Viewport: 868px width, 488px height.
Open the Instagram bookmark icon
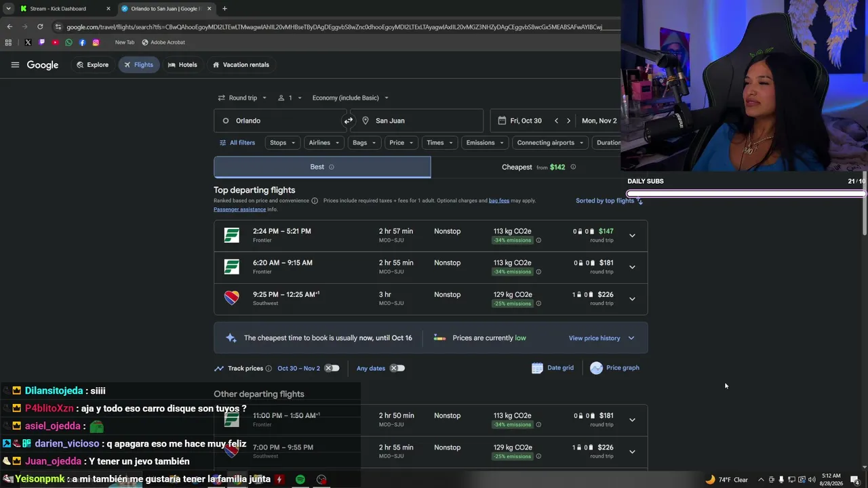click(96, 42)
